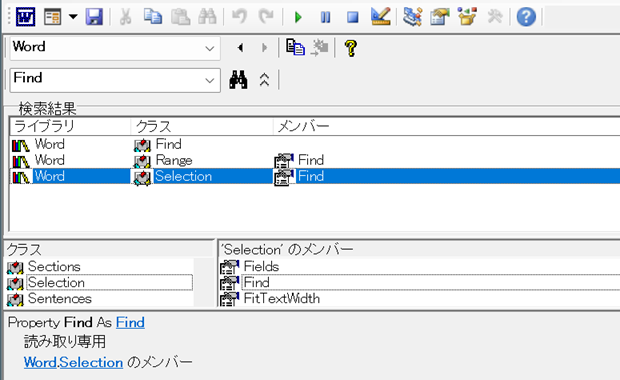Viewport: 620px width, 380px height.
Task: Save the project with the floppy icon
Action: point(94,17)
